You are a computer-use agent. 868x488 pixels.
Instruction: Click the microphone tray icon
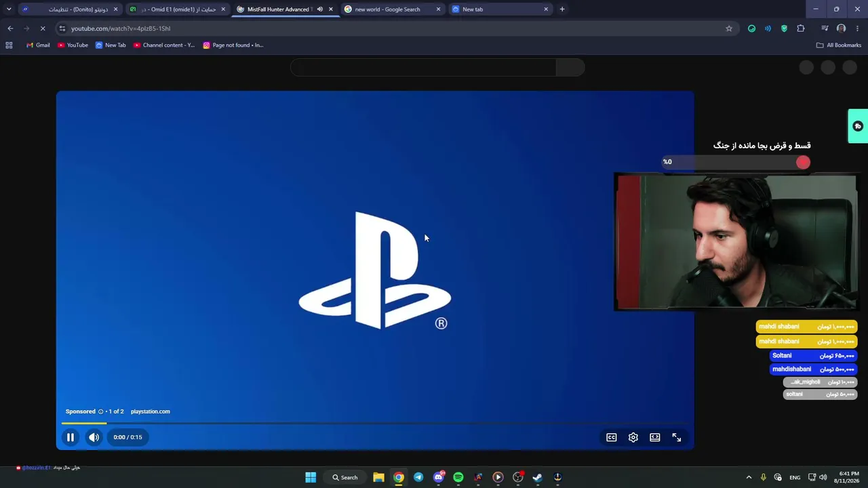(x=763, y=477)
